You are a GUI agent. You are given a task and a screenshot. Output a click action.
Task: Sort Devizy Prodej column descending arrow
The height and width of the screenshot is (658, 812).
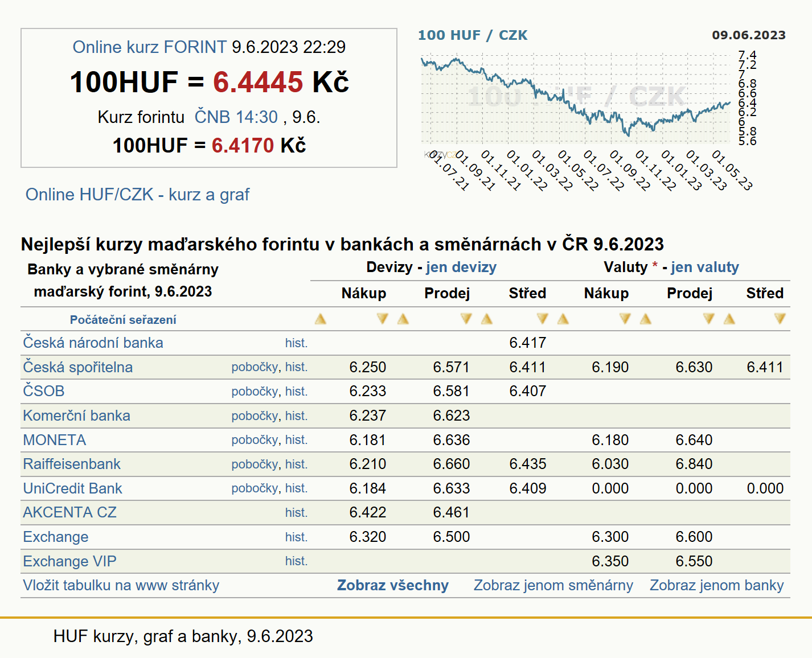(466, 319)
